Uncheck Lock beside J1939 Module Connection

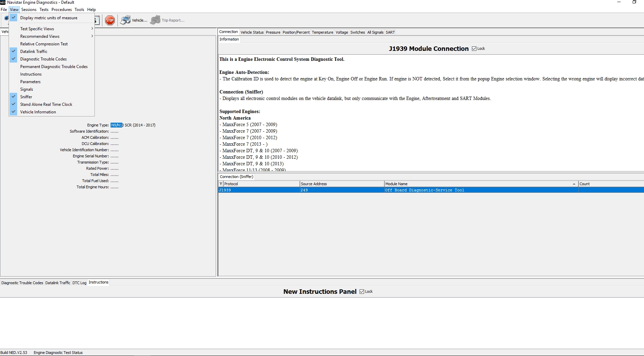click(x=474, y=48)
